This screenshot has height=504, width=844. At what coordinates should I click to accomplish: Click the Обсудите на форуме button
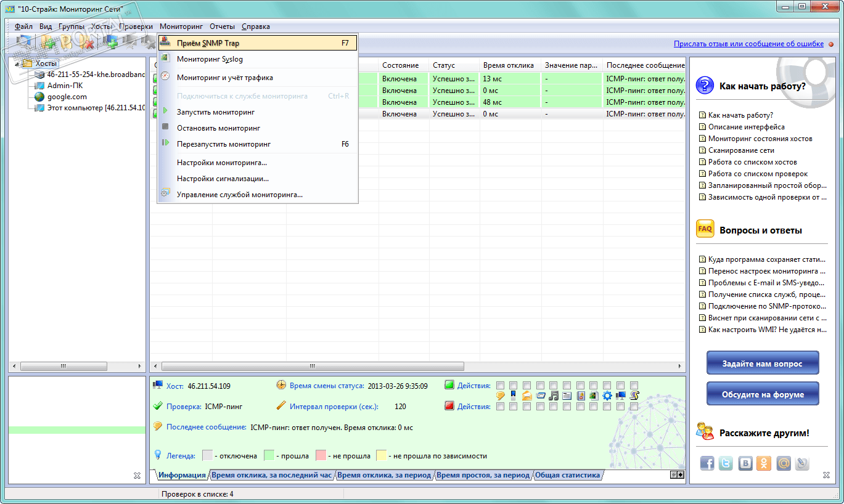coord(763,394)
